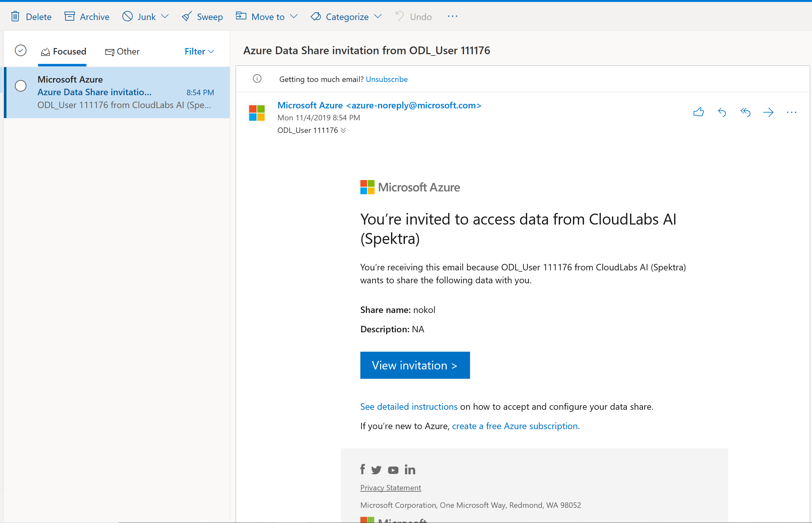Viewport: 812px width, 523px height.
Task: Expand the Move to dropdown arrow
Action: click(294, 16)
